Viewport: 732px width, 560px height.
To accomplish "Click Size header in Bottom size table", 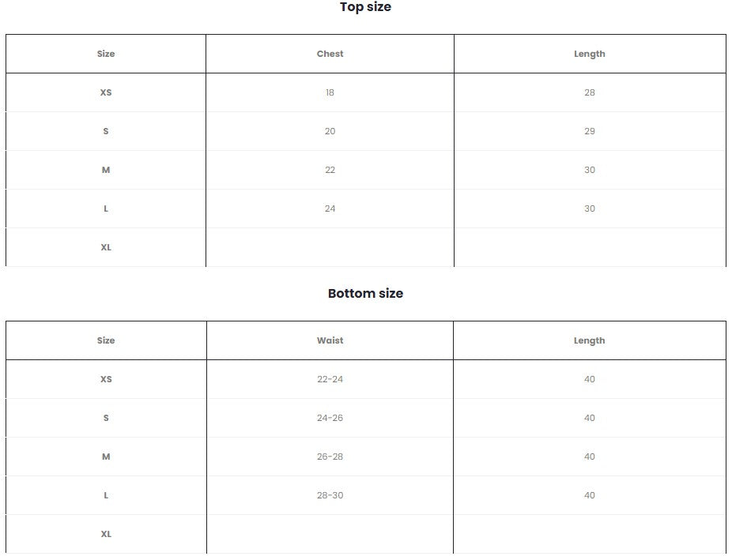I will 106,340.
